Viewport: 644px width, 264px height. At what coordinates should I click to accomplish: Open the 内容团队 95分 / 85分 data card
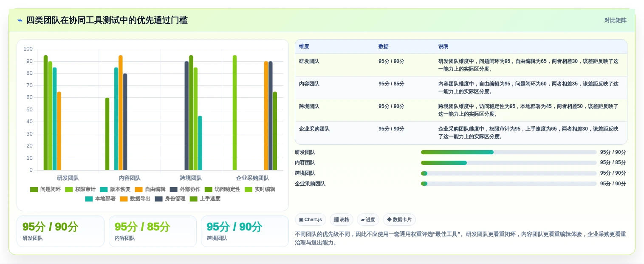153,231
